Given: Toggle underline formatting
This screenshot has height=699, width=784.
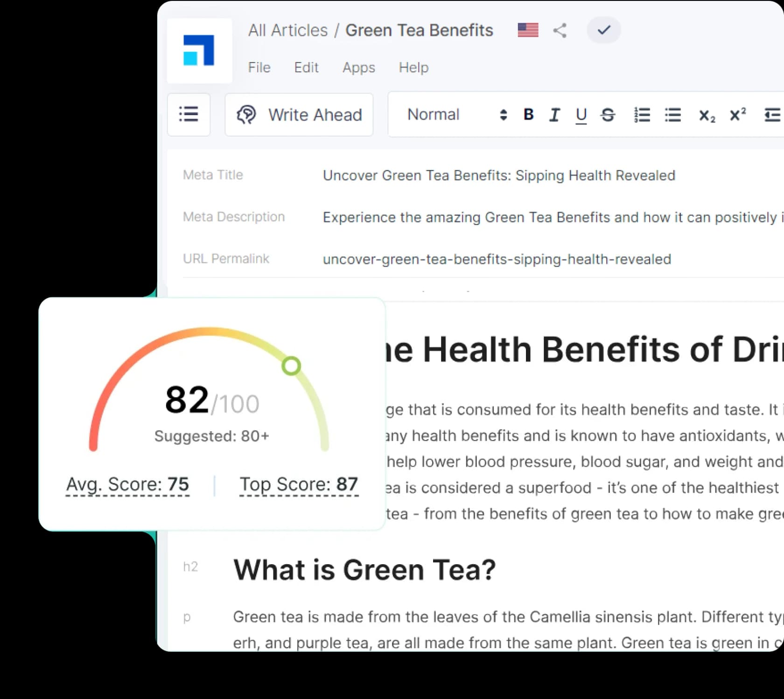Looking at the screenshot, I should click(x=581, y=115).
